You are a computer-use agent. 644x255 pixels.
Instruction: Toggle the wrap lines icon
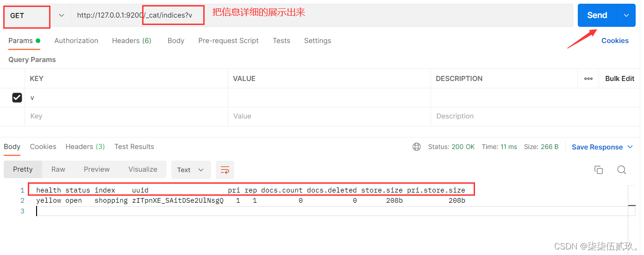(x=225, y=170)
